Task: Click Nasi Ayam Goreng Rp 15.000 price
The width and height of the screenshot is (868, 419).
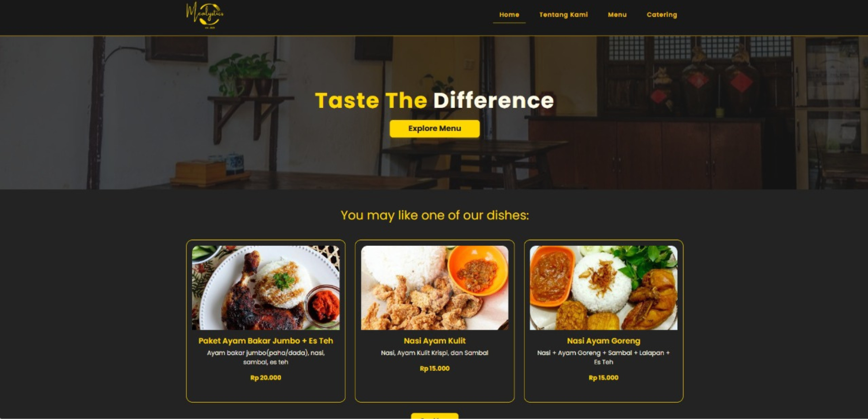Action: tap(604, 378)
